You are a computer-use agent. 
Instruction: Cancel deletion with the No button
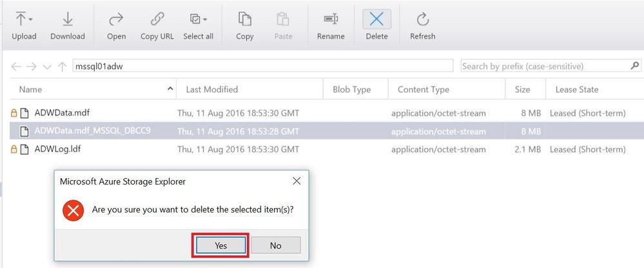275,245
